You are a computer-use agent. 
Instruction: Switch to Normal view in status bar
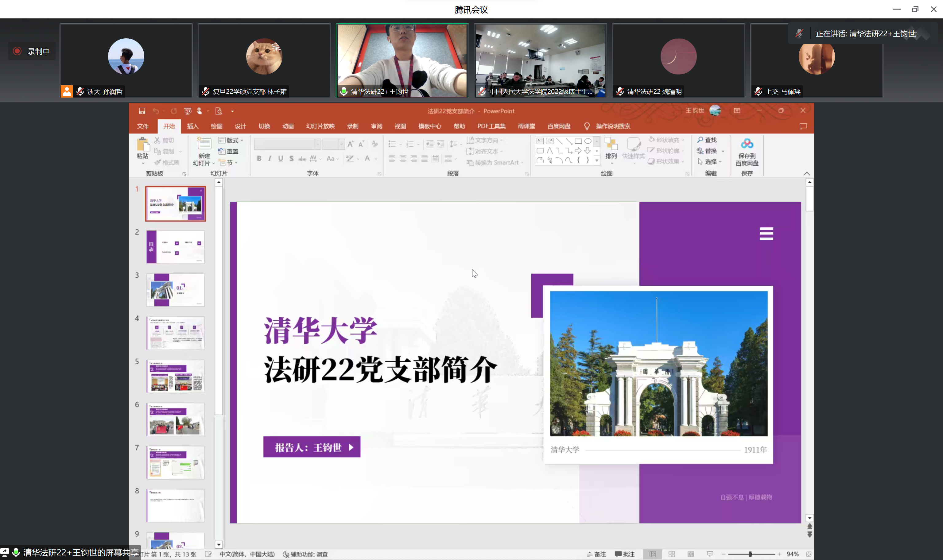click(653, 554)
